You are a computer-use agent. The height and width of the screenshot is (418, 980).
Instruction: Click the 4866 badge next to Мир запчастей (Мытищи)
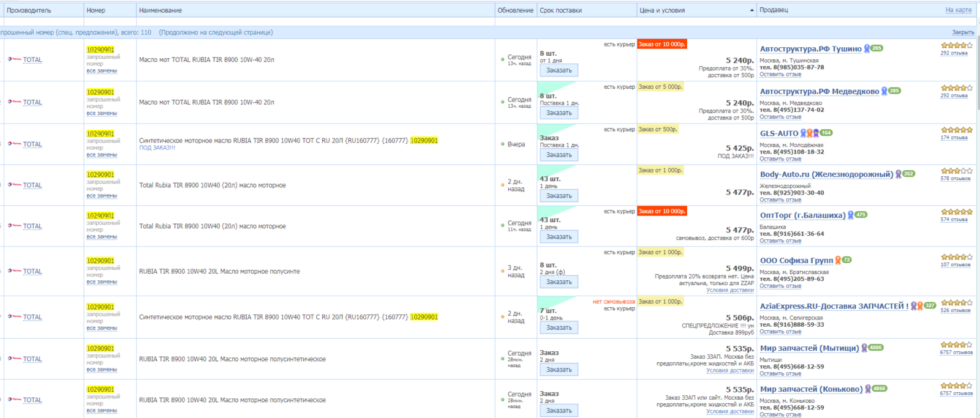[x=876, y=347]
